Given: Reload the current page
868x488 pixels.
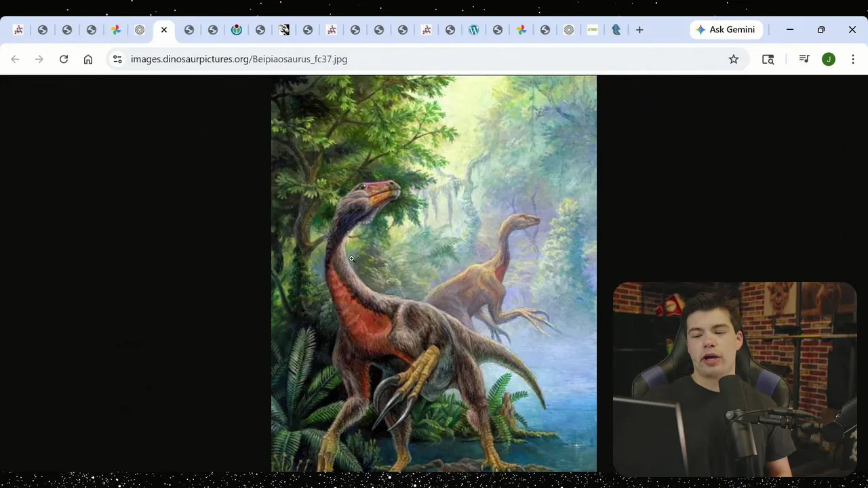Looking at the screenshot, I should (x=64, y=59).
